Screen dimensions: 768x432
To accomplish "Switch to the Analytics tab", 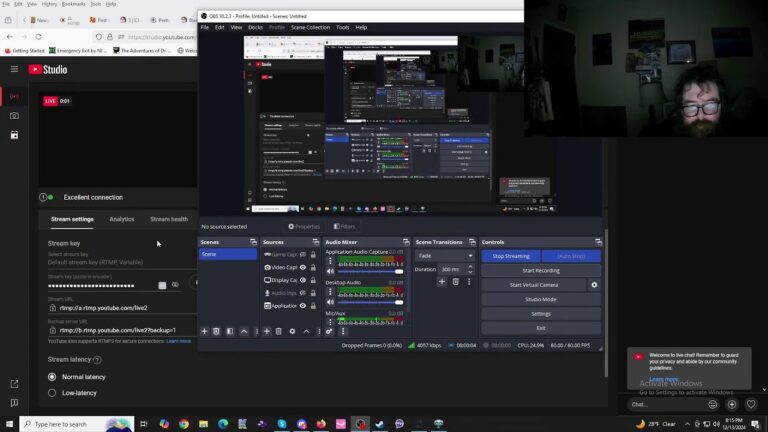I will click(121, 219).
